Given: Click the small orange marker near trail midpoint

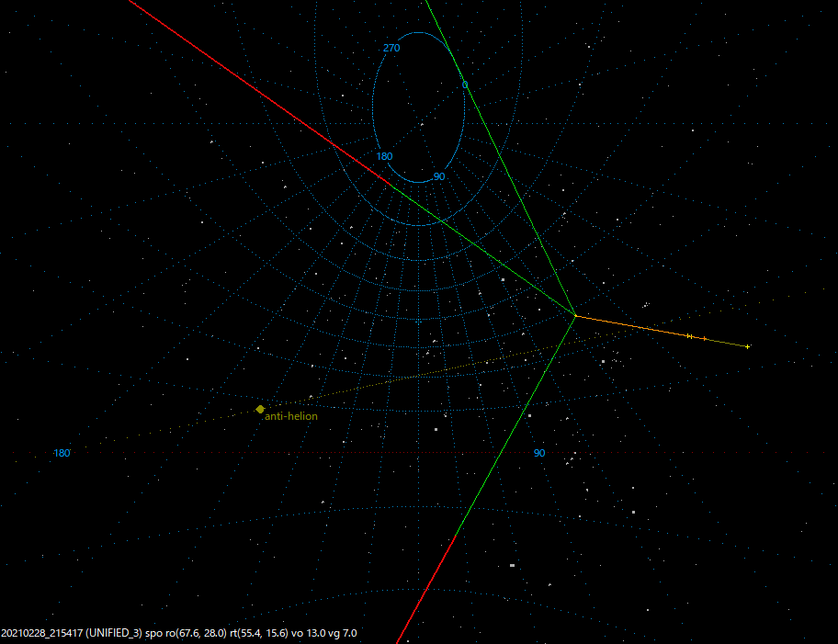Looking at the screenshot, I should pos(688,335).
